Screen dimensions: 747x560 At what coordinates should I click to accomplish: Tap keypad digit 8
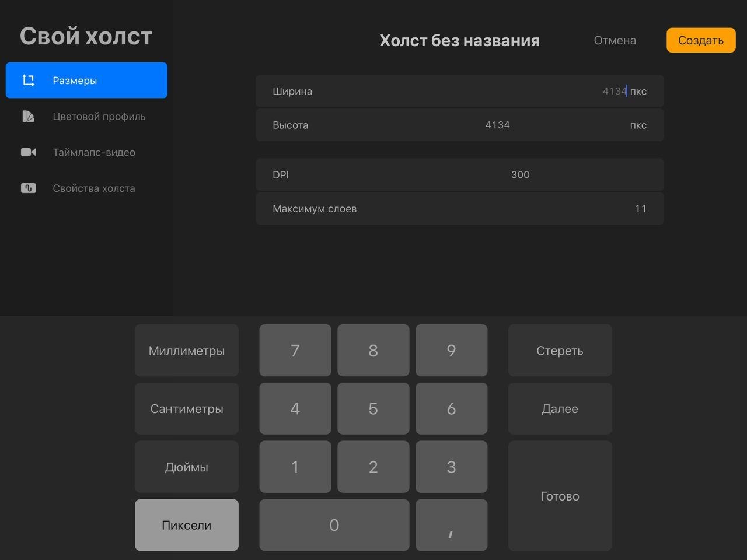[373, 351]
